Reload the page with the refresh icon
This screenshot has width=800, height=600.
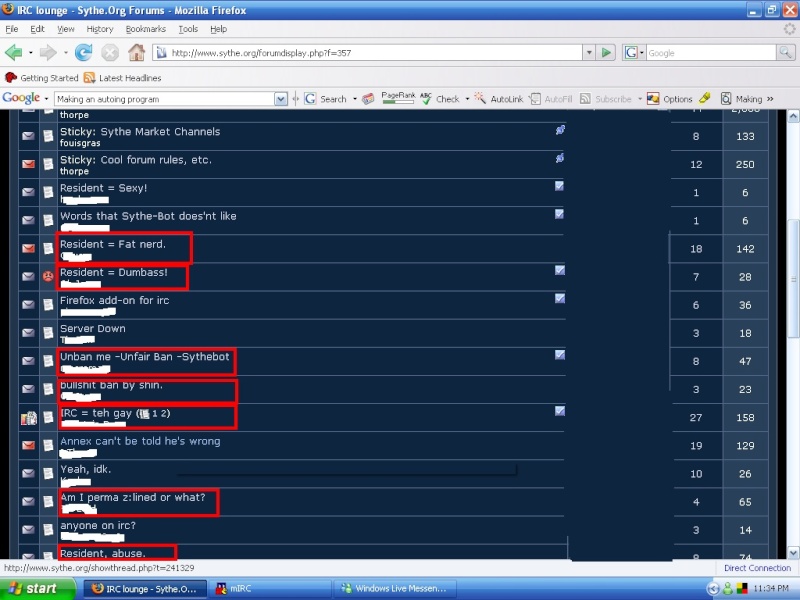84,53
